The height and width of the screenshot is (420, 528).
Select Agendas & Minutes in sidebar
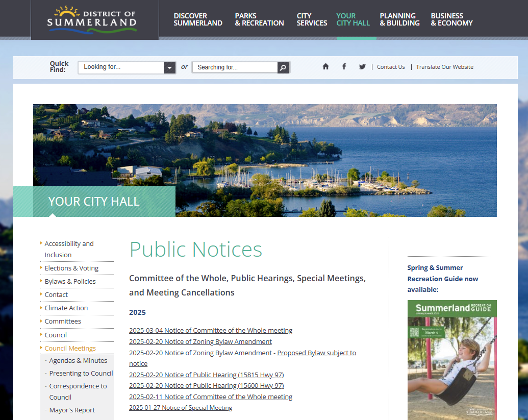click(x=78, y=360)
